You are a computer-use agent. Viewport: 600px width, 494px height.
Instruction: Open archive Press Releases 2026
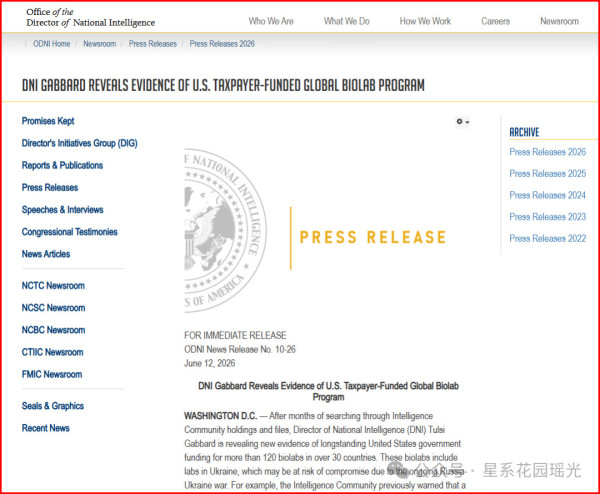click(548, 152)
